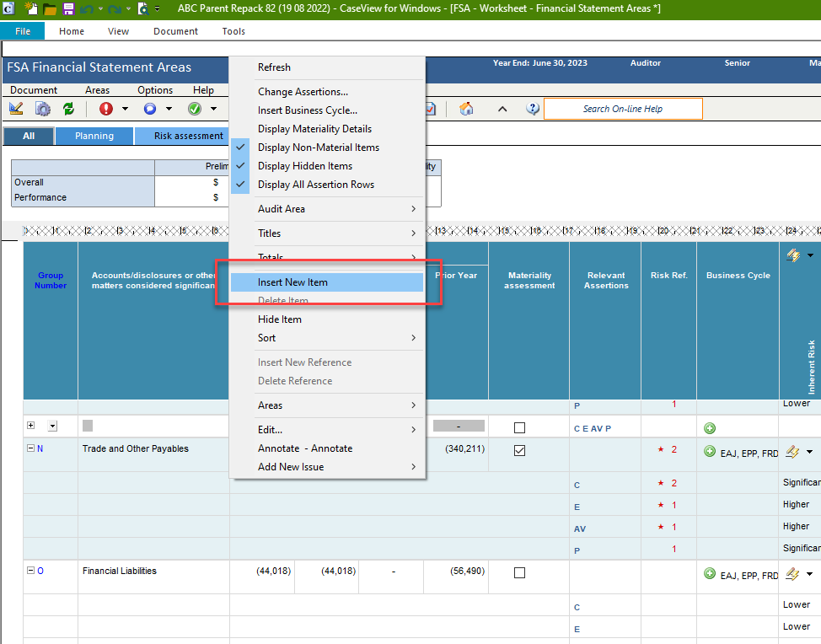
Task: Expand the blank group row plus box
Action: (31, 425)
